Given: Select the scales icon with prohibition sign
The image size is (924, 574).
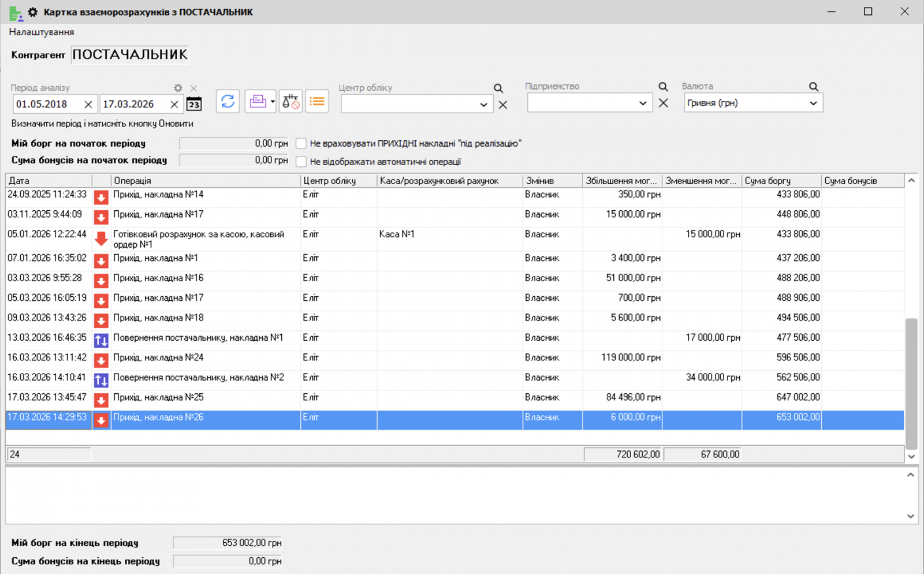Looking at the screenshot, I should [290, 101].
